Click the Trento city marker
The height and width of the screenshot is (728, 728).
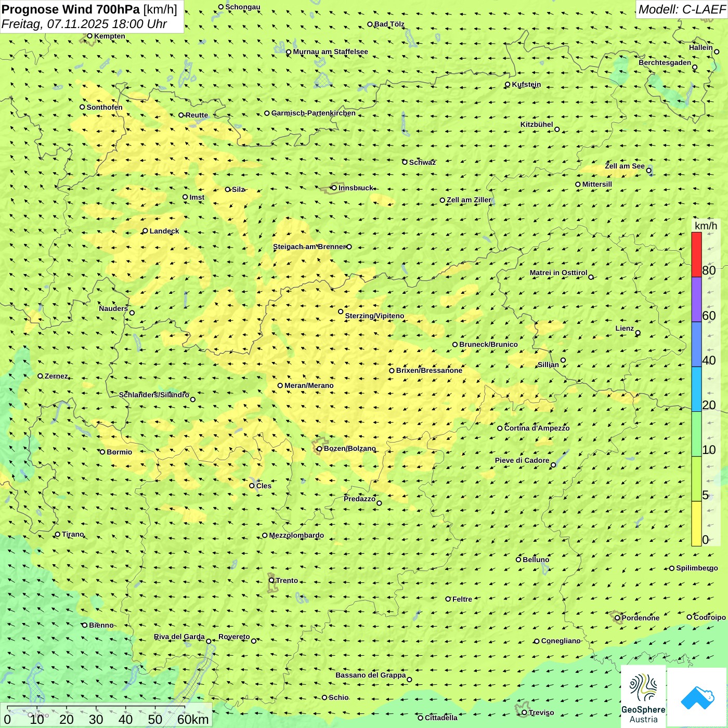[x=271, y=580]
